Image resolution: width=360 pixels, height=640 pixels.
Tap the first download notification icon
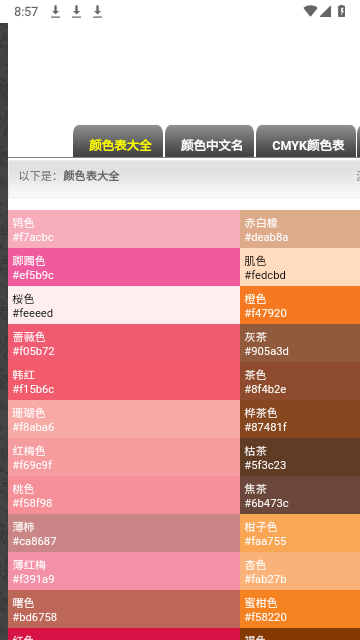[x=56, y=12]
